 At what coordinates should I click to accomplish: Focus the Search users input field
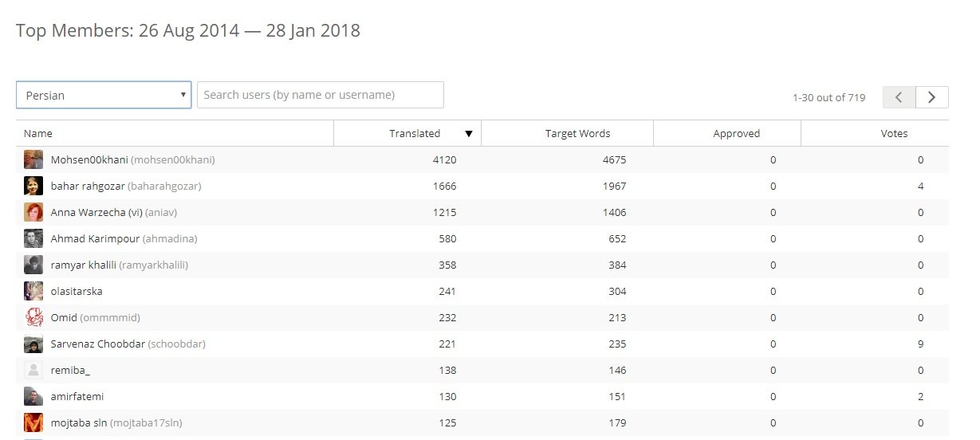tap(321, 95)
